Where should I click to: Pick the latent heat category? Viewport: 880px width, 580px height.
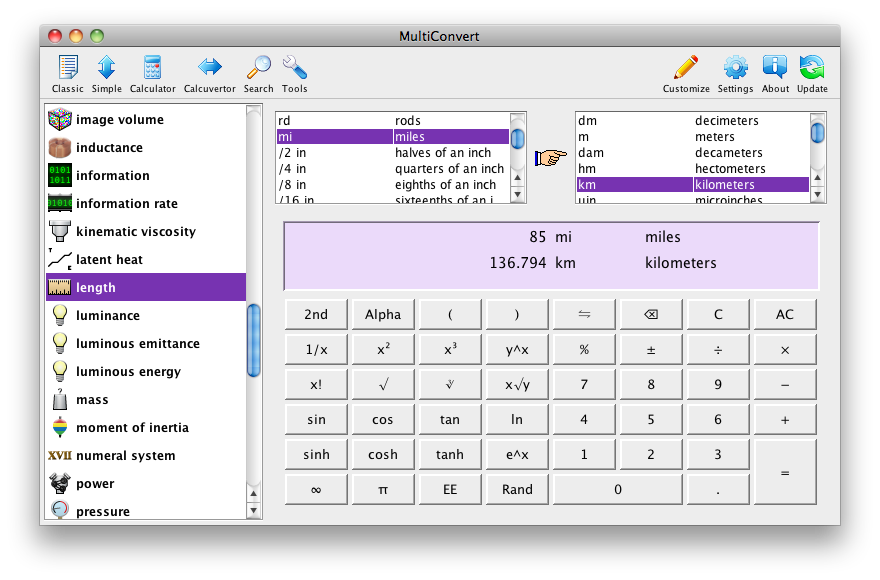146,260
